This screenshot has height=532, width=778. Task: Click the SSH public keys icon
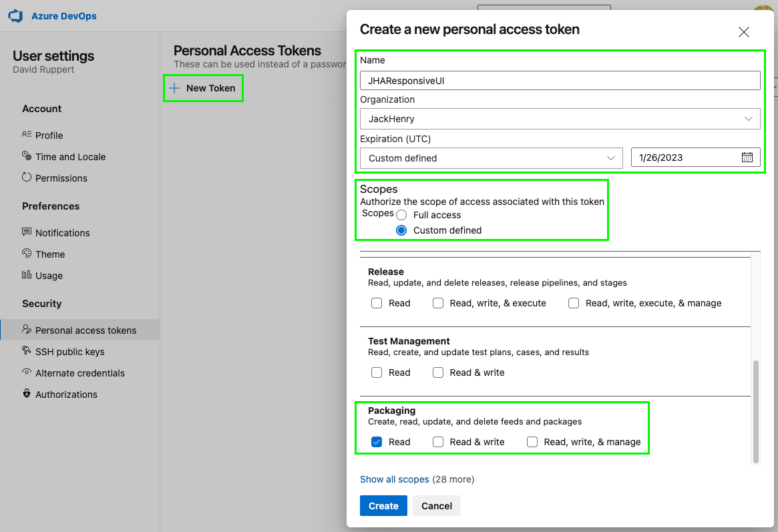27,351
